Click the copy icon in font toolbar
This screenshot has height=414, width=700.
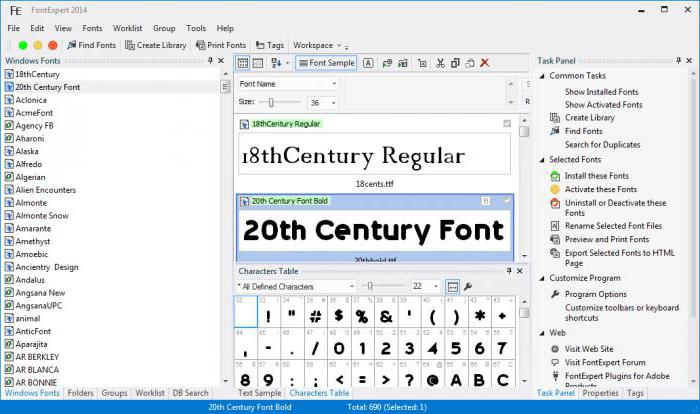[455, 63]
